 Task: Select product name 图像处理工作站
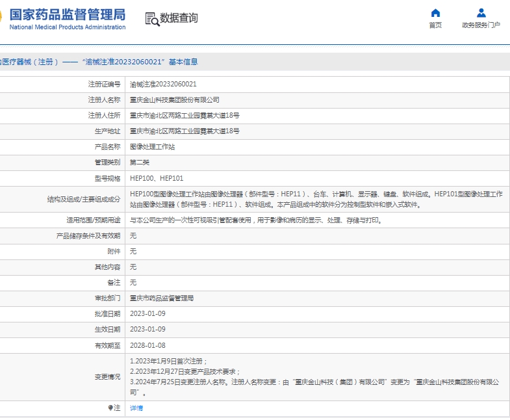click(152, 147)
